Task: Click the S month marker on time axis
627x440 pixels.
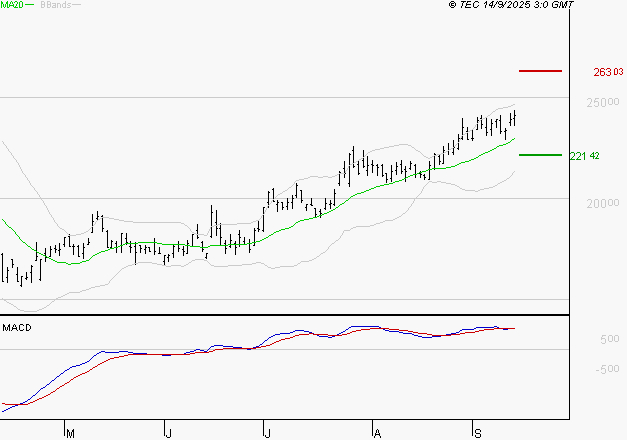Action: click(x=478, y=433)
